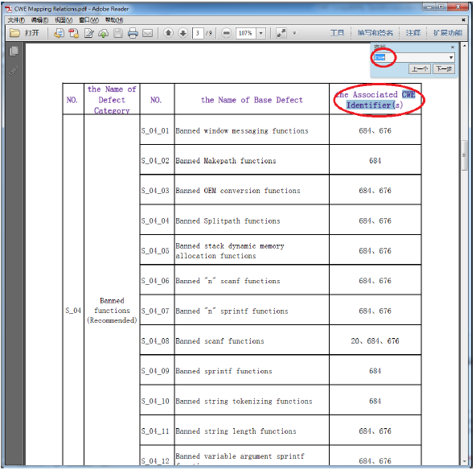The width and height of the screenshot is (476, 470).
Task: Click the Adobe Reader title bar icon
Action: click(8, 9)
